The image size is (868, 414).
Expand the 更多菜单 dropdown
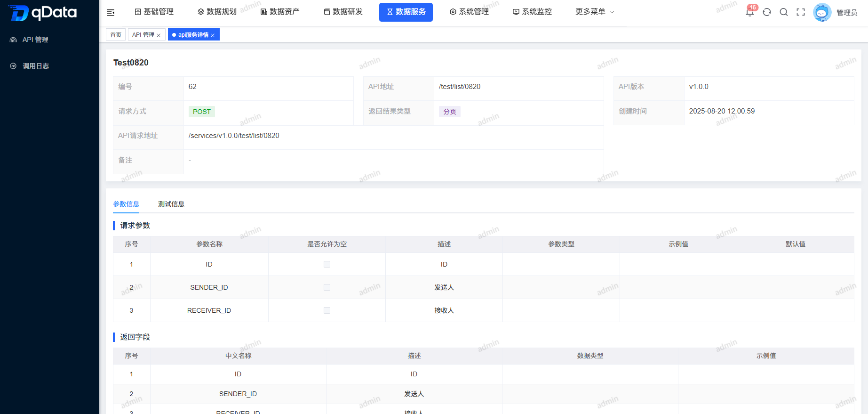click(x=595, y=12)
